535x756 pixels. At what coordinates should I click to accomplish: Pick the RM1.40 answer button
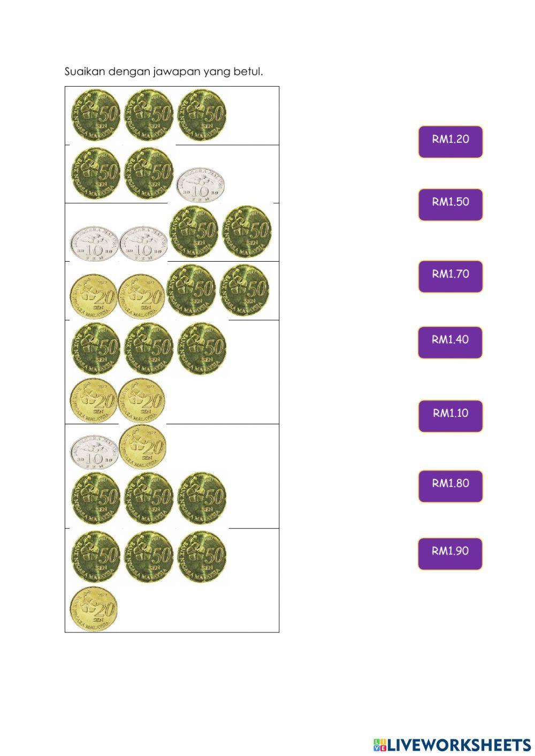[x=450, y=342]
